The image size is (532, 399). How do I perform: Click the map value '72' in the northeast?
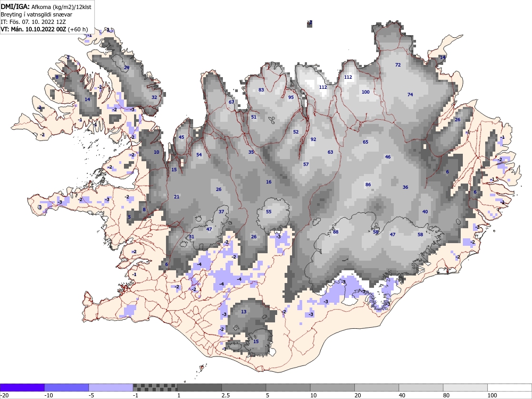tap(398, 65)
